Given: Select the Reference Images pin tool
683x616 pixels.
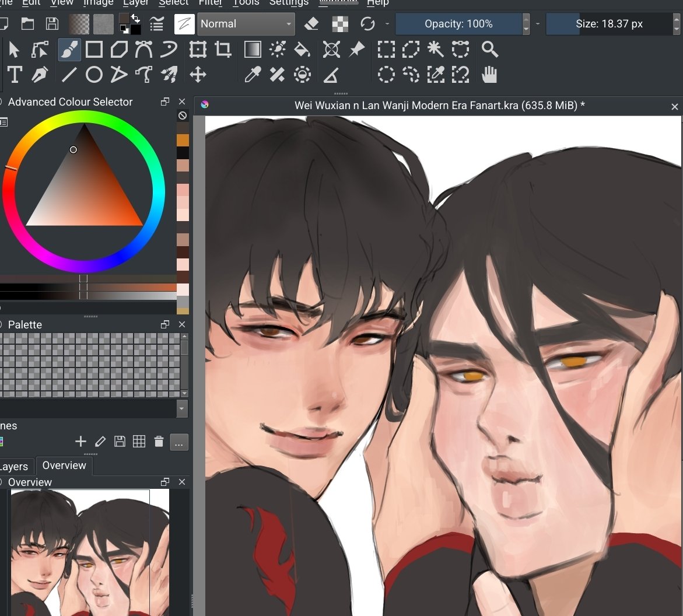Looking at the screenshot, I should (357, 50).
